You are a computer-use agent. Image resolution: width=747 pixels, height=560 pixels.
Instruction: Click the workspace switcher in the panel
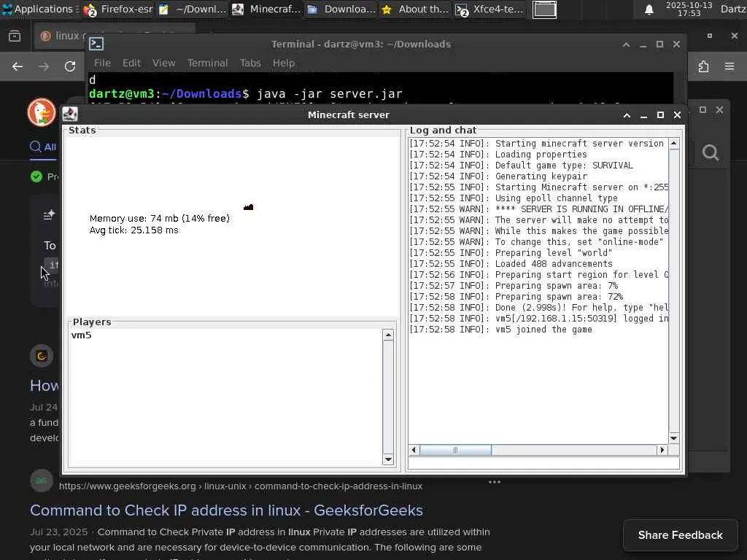coord(544,9)
